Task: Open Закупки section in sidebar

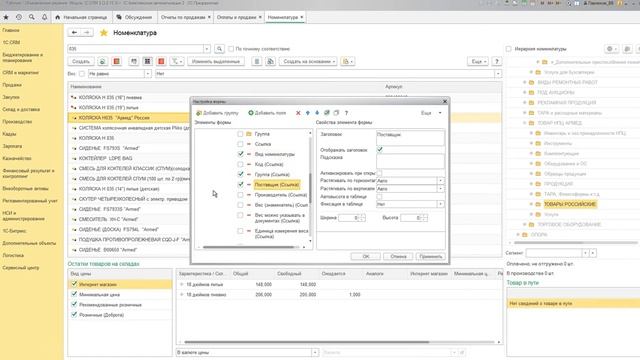Action: click(x=11, y=97)
